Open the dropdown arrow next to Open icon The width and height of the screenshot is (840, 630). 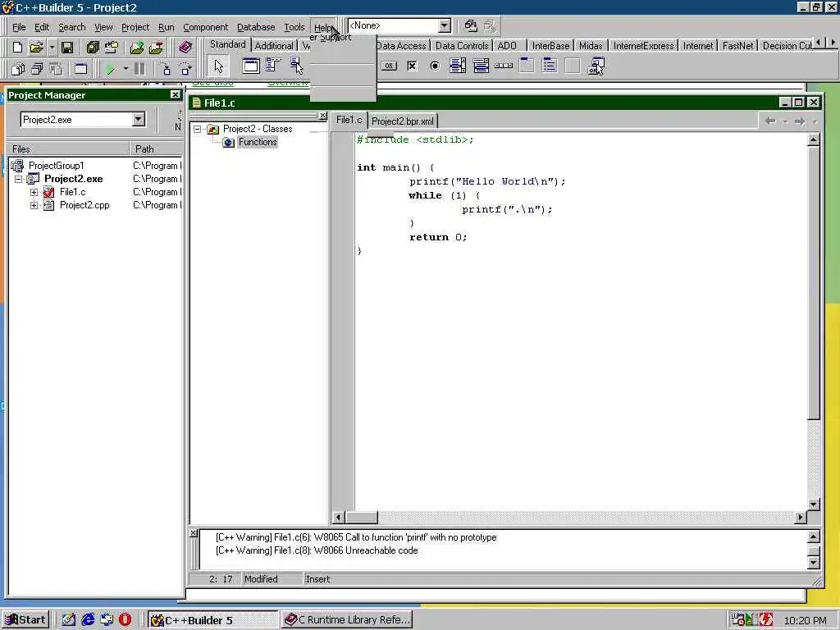point(52,47)
